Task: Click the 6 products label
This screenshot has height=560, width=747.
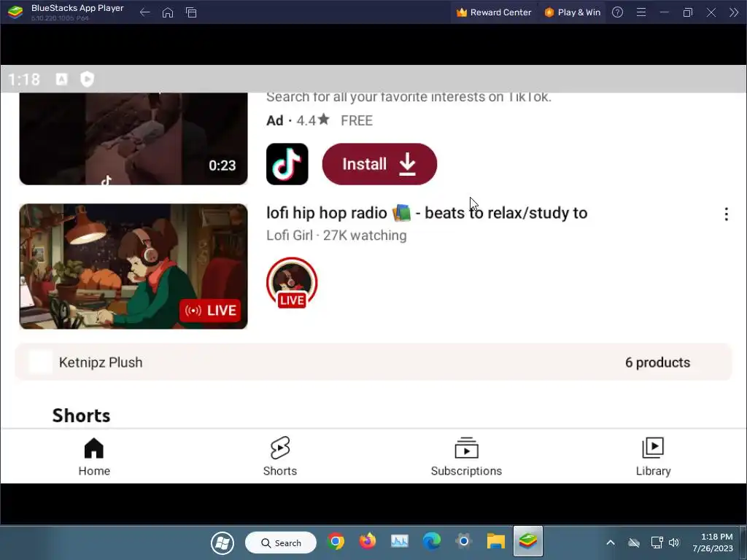Action: [657, 362]
